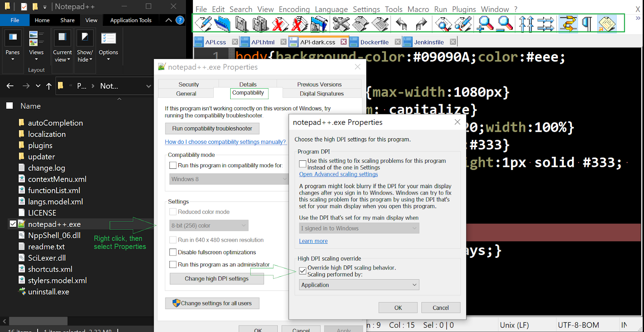This screenshot has height=332, width=644.
Task: Switch to the Dockerfile tab
Action: (374, 42)
